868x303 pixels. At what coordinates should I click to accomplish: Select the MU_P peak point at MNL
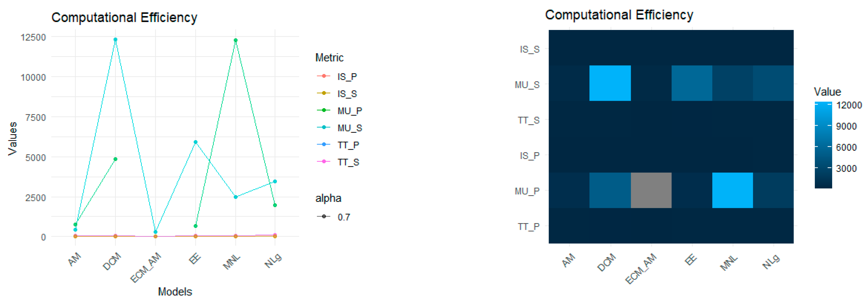[236, 40]
